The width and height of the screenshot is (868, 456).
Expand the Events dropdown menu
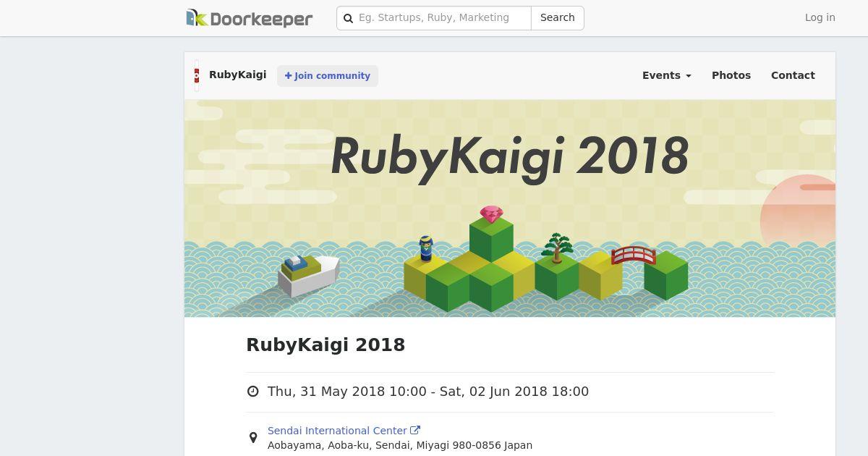[x=666, y=75]
